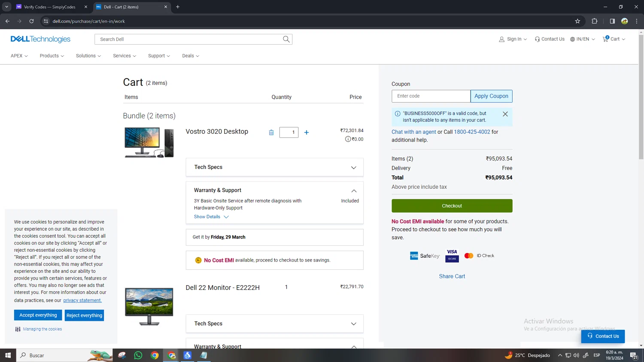Click the total amount ₹95,093.54 in bold
This screenshot has width=644, height=362.
point(498,178)
